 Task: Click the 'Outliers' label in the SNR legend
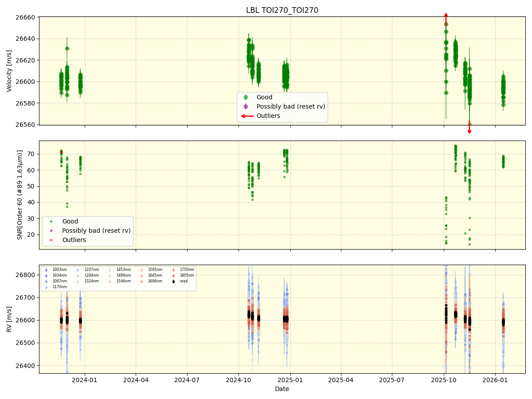click(74, 240)
